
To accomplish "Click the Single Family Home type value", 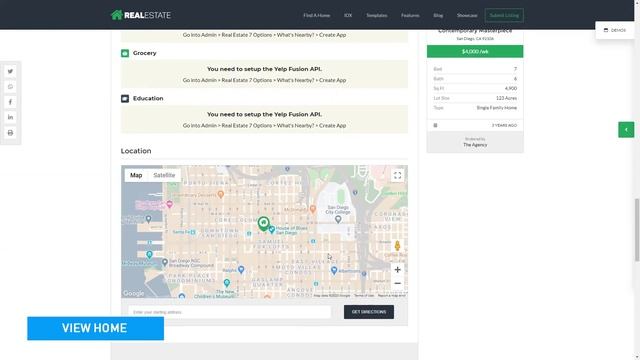I will pos(496,108).
